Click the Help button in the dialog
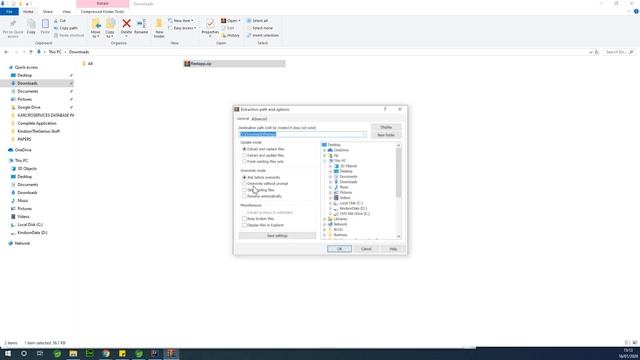 393,249
